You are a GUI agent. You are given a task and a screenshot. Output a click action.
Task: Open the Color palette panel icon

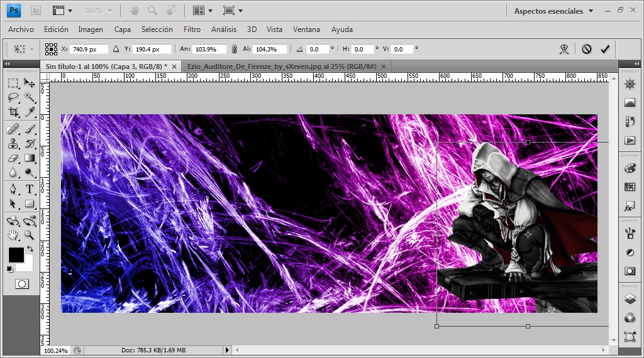[630, 168]
